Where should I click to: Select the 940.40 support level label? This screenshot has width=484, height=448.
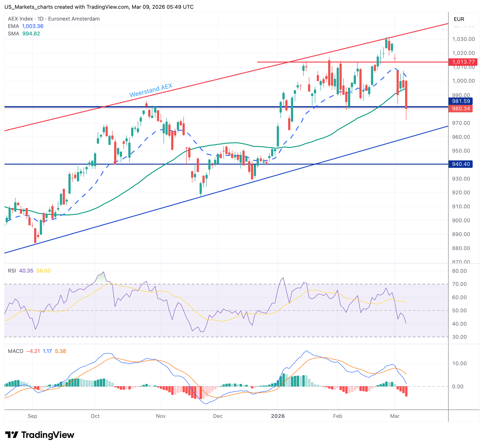pos(461,164)
